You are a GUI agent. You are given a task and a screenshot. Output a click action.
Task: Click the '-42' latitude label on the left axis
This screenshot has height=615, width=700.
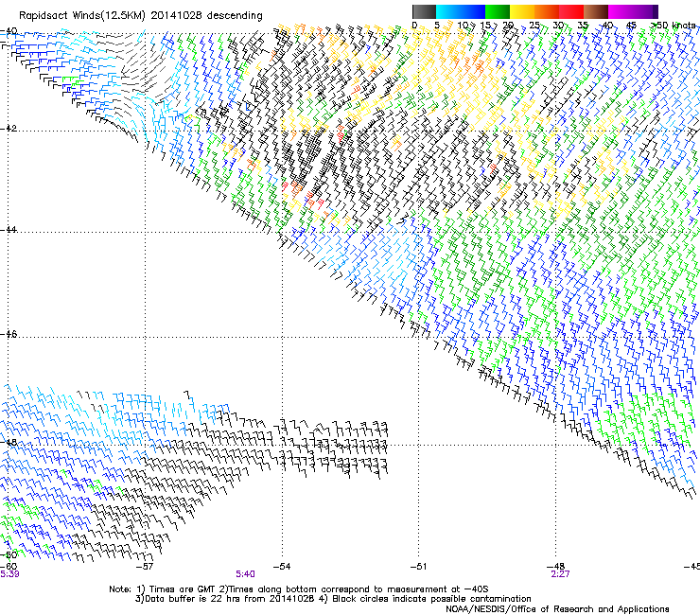coord(9,128)
